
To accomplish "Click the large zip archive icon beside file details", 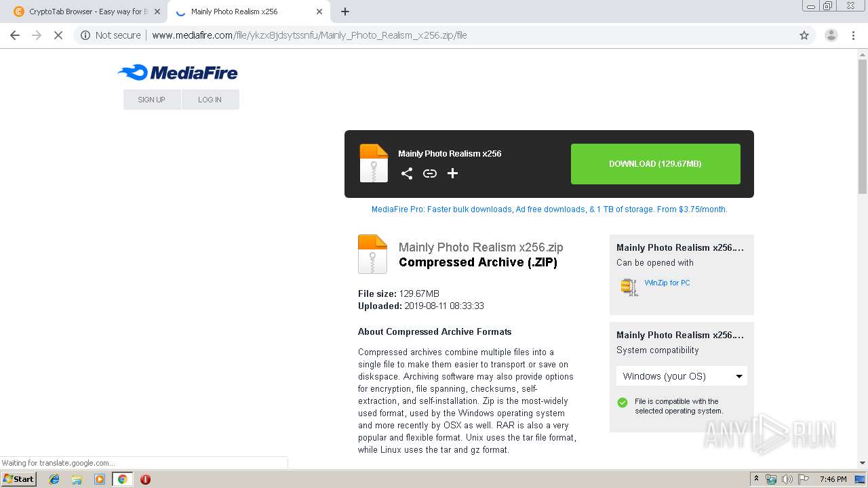I will (x=372, y=254).
